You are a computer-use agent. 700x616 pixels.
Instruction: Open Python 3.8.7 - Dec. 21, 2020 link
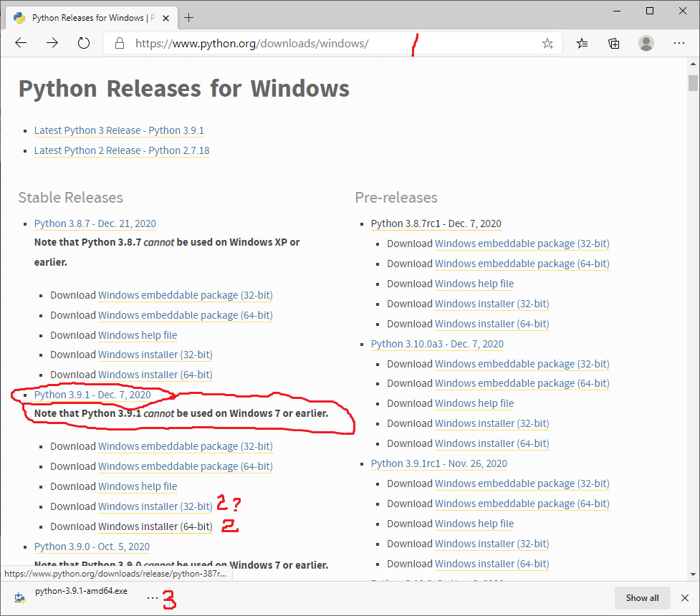[x=95, y=223]
